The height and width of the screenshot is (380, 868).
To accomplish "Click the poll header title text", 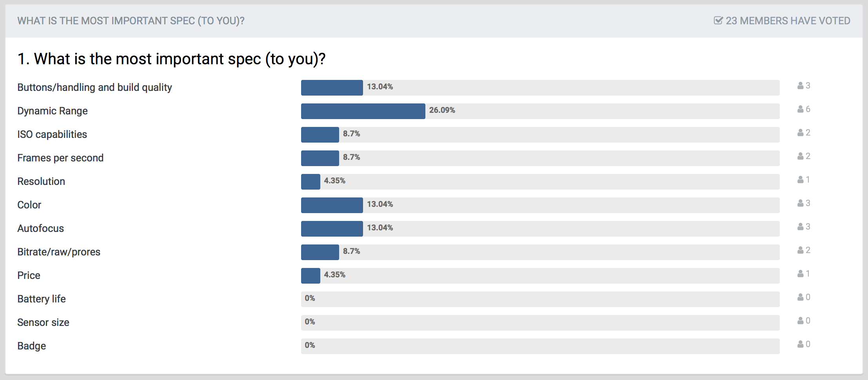I will [x=131, y=21].
